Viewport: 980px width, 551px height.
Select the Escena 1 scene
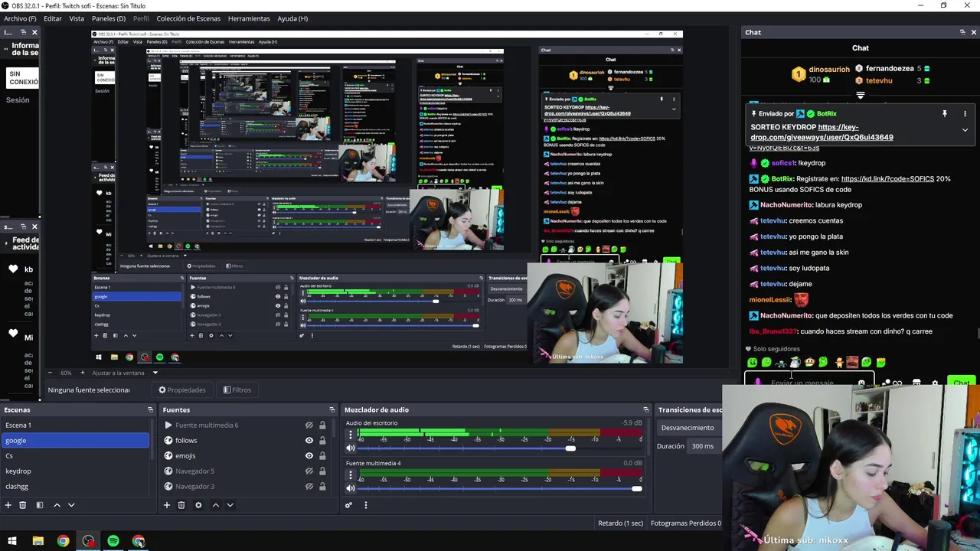pyautogui.click(x=75, y=425)
